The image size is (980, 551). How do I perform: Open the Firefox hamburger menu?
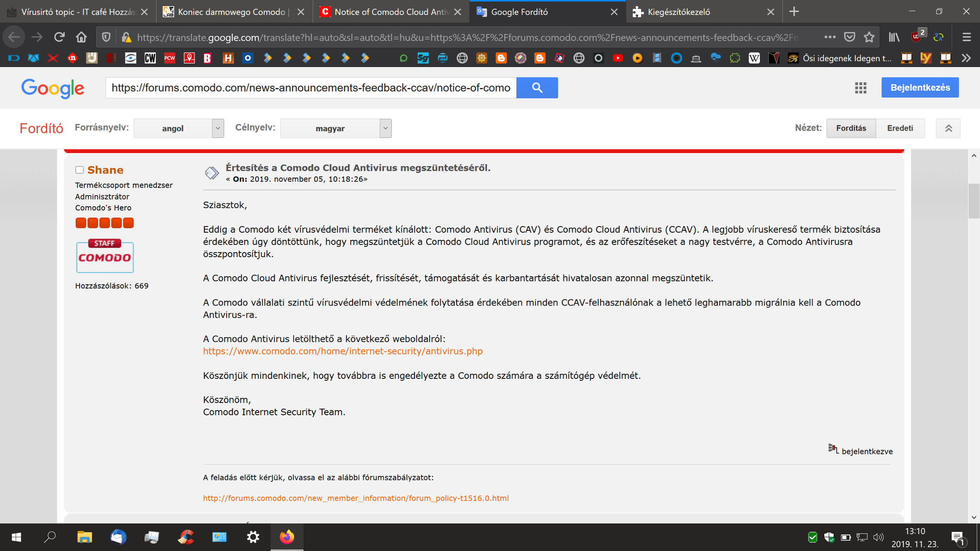(x=966, y=37)
